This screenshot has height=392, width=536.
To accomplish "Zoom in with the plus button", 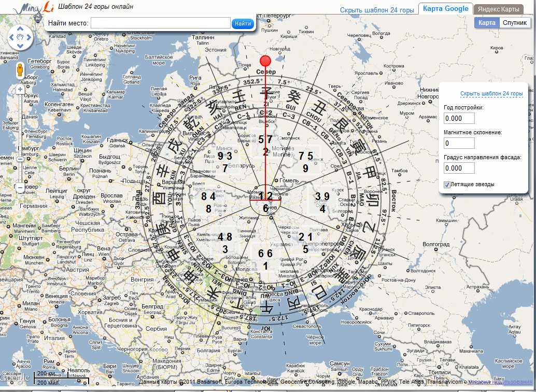I will click(20, 89).
